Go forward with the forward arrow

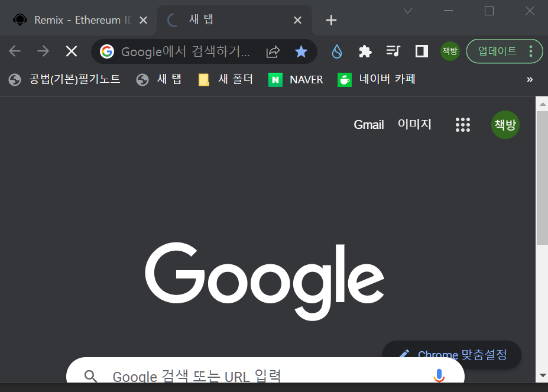43,51
